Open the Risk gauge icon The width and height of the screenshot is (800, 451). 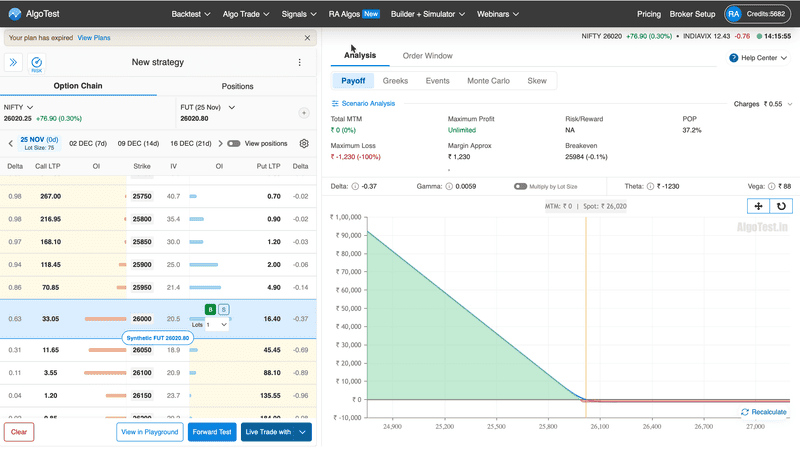[36, 63]
